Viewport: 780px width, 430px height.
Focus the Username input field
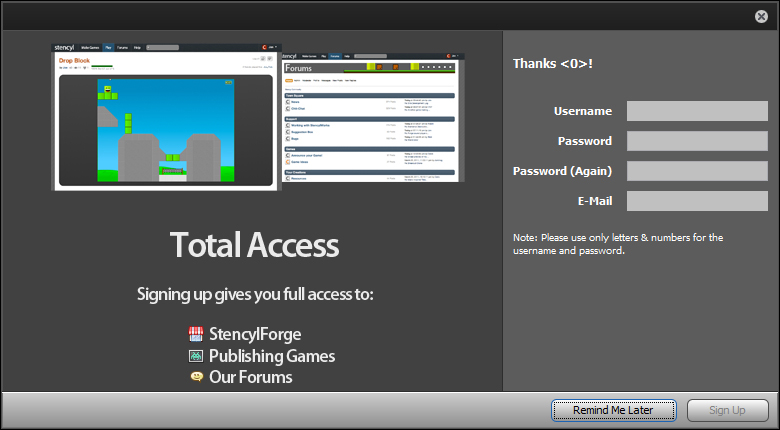pos(697,111)
